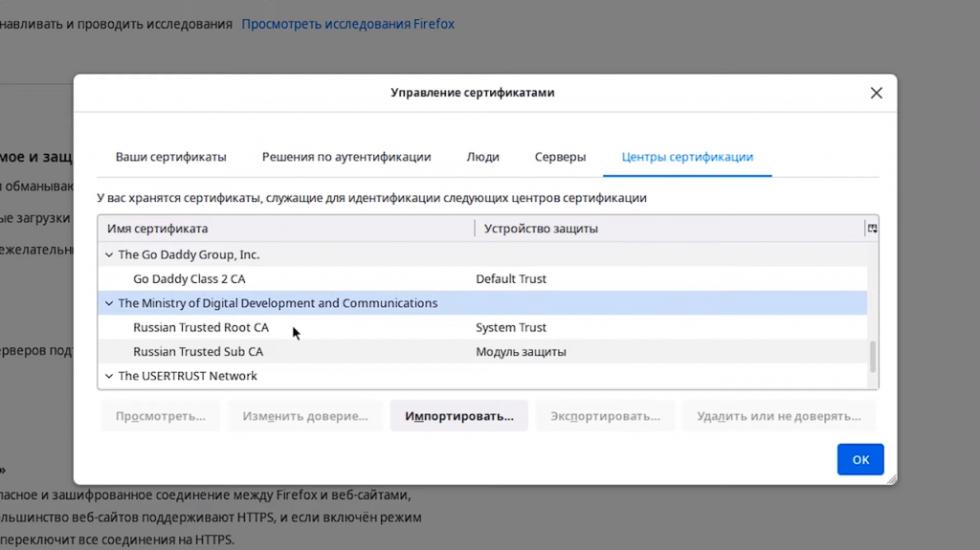Open Просмотреть исследования Firefox link in background page

(x=347, y=24)
